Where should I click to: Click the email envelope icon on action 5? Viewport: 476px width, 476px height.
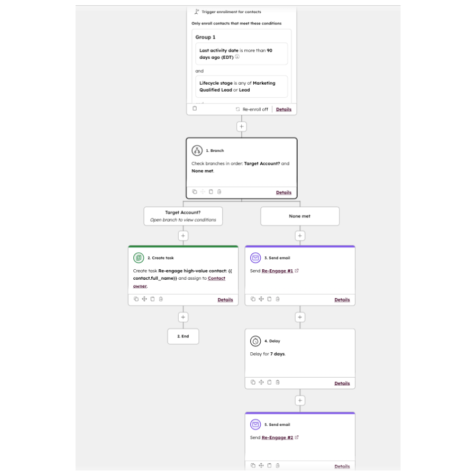[255, 424]
